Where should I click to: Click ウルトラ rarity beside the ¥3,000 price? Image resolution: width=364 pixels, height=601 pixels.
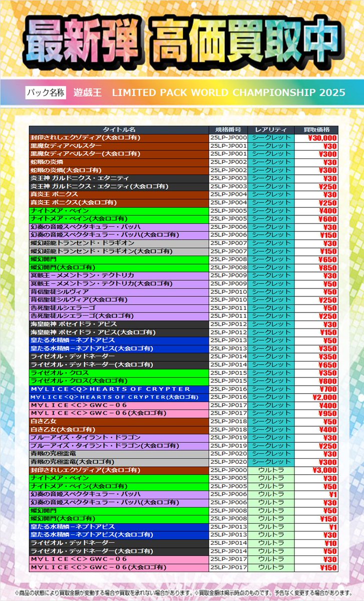(270, 470)
